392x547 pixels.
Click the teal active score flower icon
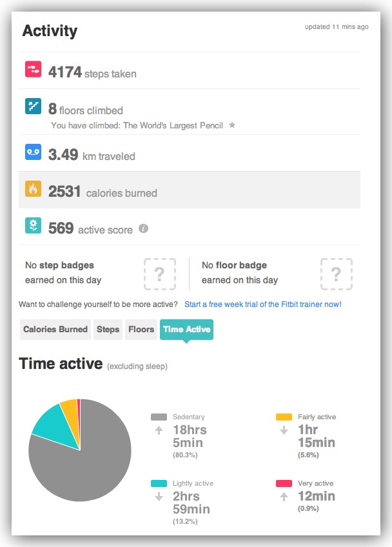click(33, 226)
